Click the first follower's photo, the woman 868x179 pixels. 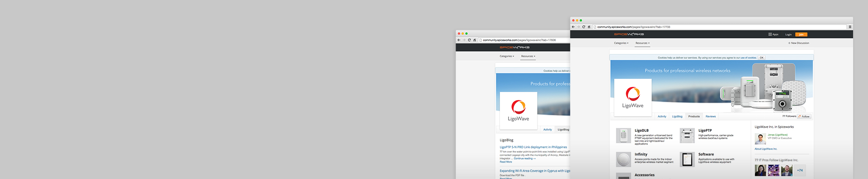[760, 170]
